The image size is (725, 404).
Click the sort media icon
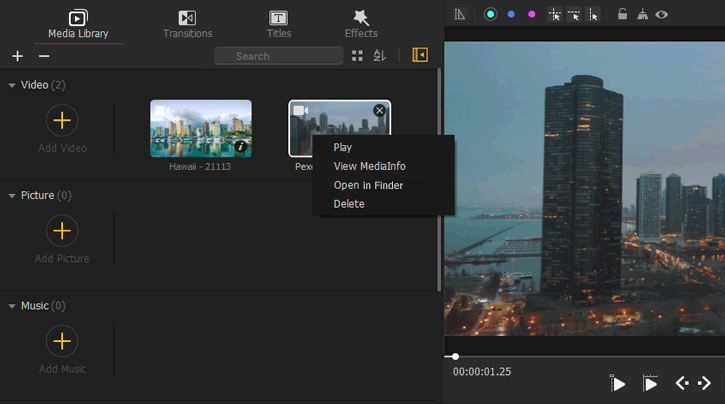click(x=379, y=56)
